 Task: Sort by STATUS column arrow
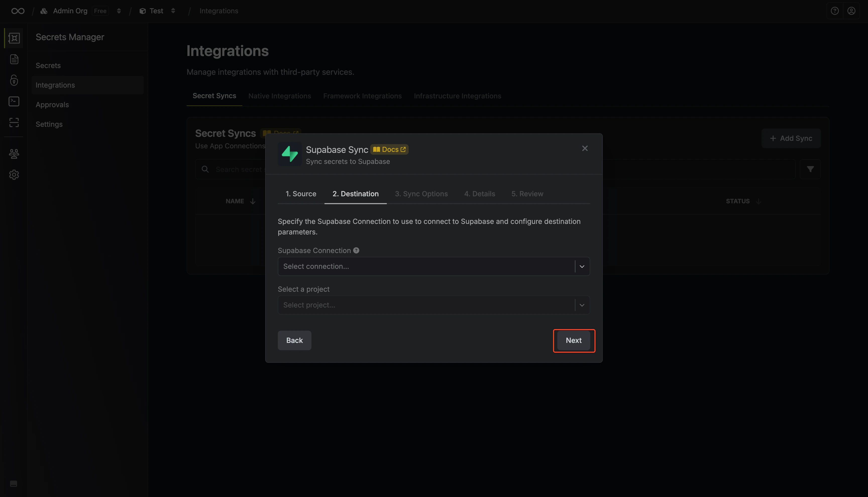tap(758, 201)
